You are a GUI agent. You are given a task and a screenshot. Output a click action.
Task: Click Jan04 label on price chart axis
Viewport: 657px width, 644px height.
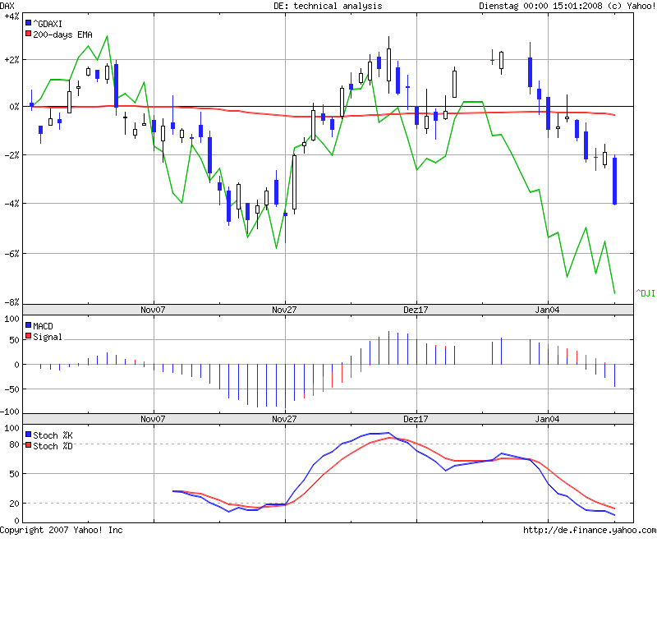tap(547, 310)
